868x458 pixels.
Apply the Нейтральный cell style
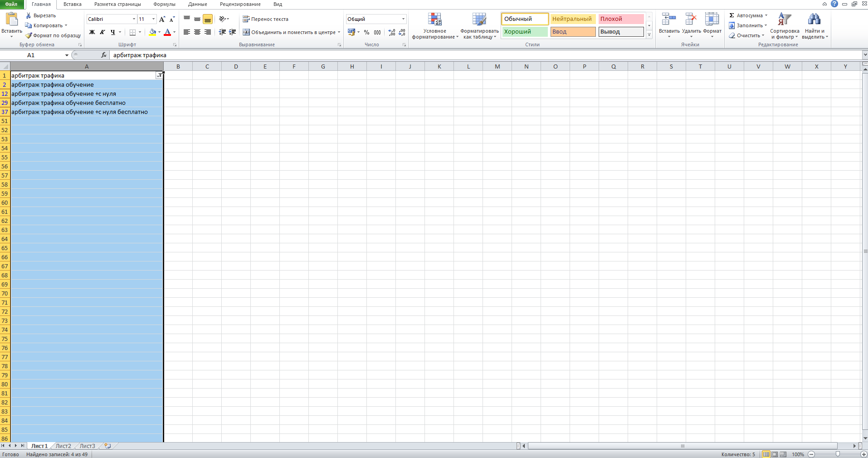pyautogui.click(x=573, y=19)
